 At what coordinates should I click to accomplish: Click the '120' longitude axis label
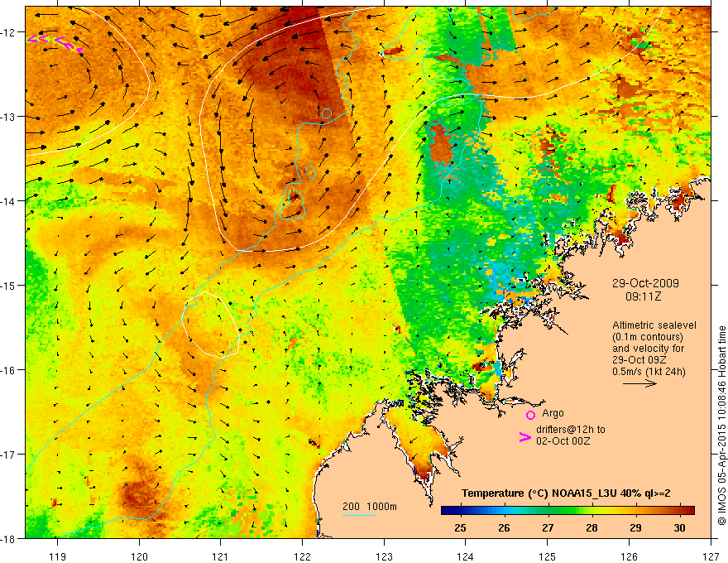[x=139, y=556]
